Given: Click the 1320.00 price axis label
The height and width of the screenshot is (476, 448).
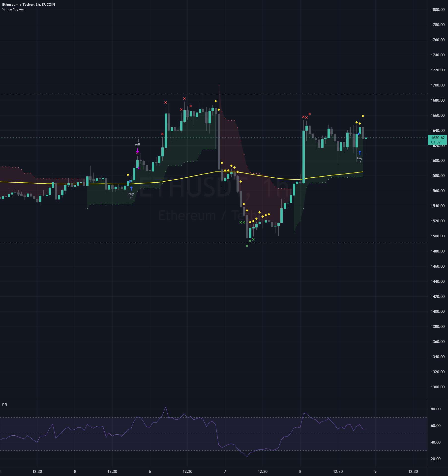Looking at the screenshot, I should click(438, 372).
